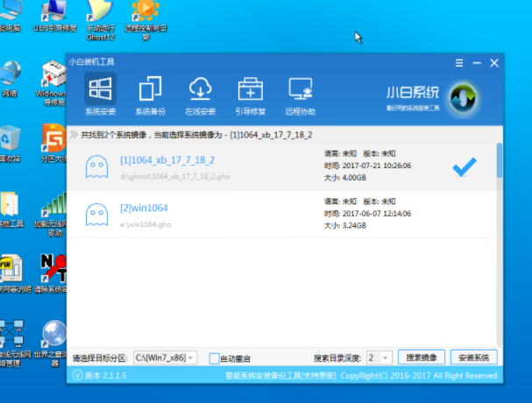Open the title bar menu dropdown button
This screenshot has height=403, width=532.
(458, 62)
